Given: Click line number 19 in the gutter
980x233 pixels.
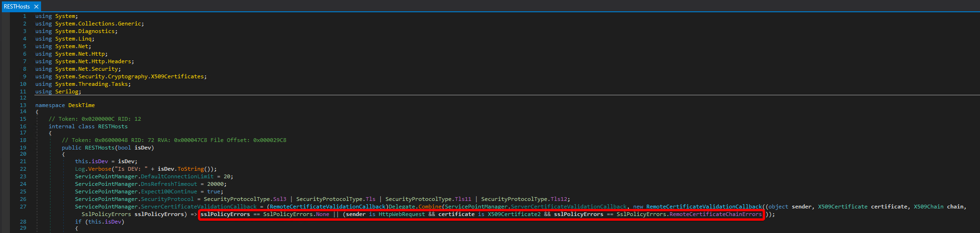Looking at the screenshot, I should 23,148.
